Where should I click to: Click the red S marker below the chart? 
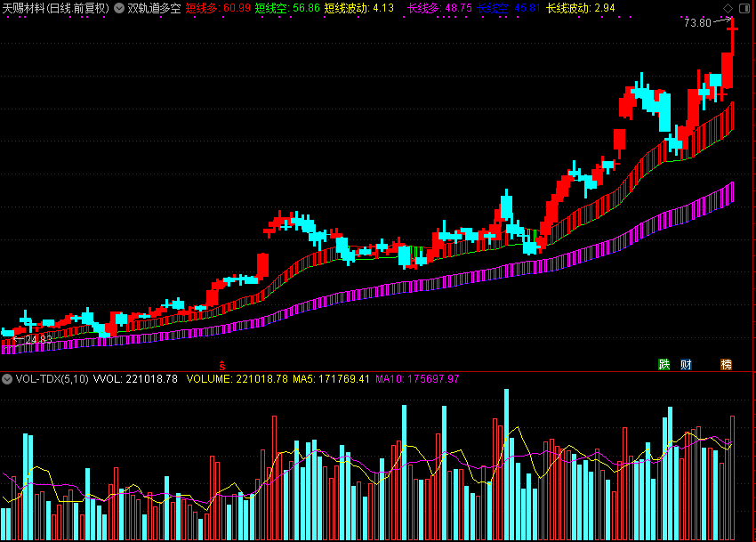pos(221,366)
